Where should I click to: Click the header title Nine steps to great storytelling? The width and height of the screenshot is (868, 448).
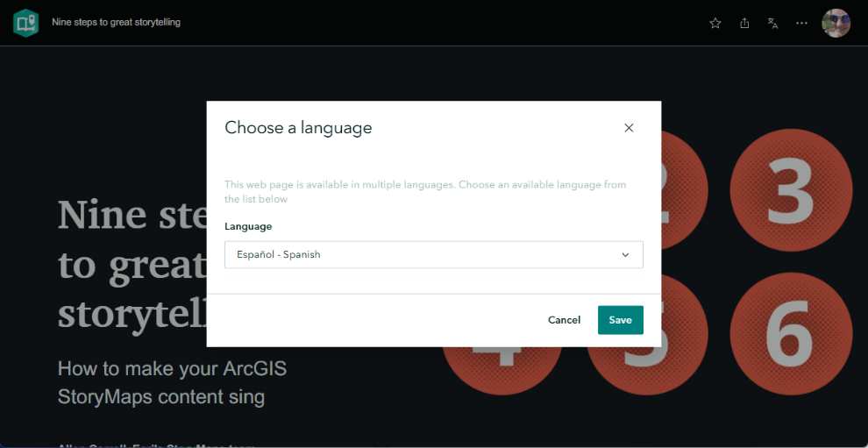coord(117,22)
